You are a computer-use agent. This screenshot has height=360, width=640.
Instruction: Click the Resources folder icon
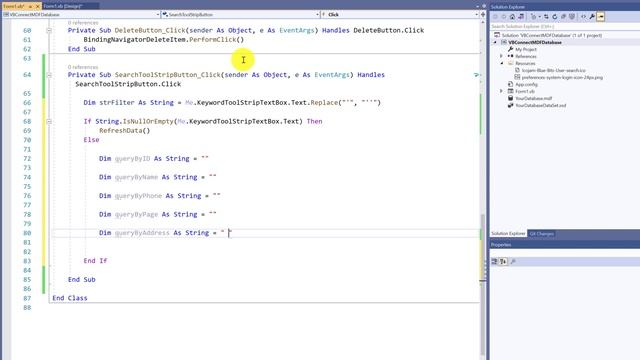(x=510, y=63)
